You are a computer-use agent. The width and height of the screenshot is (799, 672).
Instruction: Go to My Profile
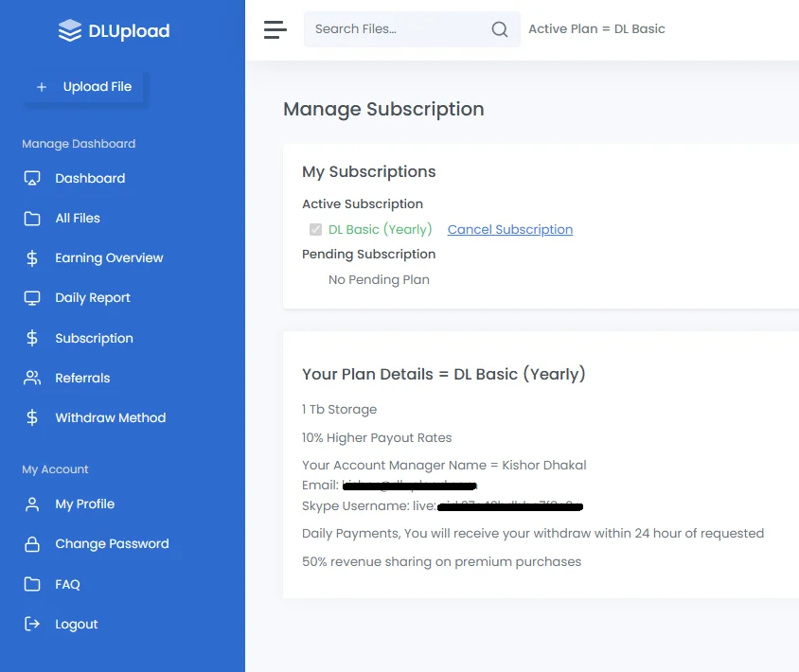84,504
